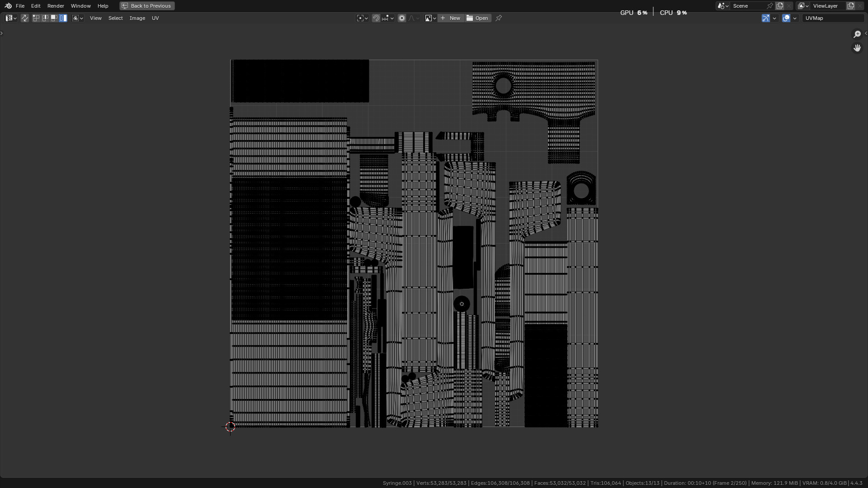The width and height of the screenshot is (868, 488).
Task: Toggle snapping magnet icon
Action: [x=376, y=18]
